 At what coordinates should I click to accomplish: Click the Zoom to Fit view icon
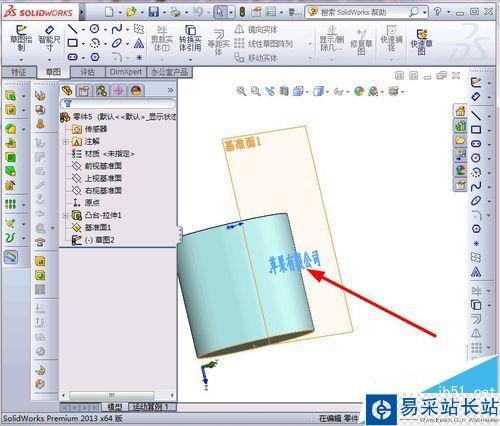click(x=241, y=91)
